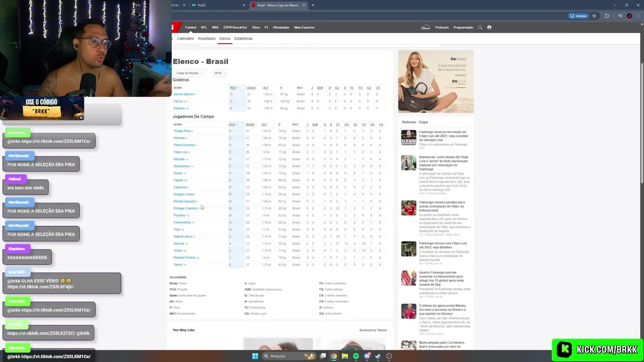Open Thiago Silva player page
This screenshot has height=362, width=644.
182,131
